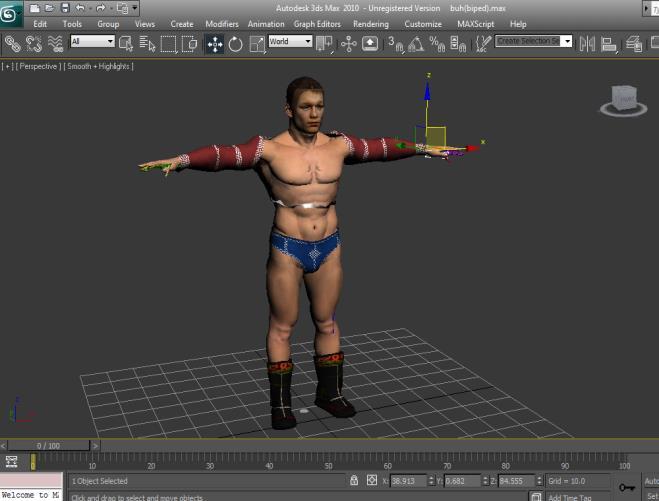Expand the quick access toolbar dropdown arrow
The height and width of the screenshot is (501, 659).
tap(135, 8)
